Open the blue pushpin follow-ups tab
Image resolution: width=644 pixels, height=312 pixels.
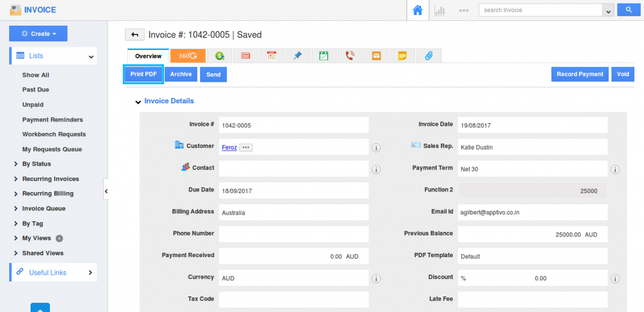(298, 56)
